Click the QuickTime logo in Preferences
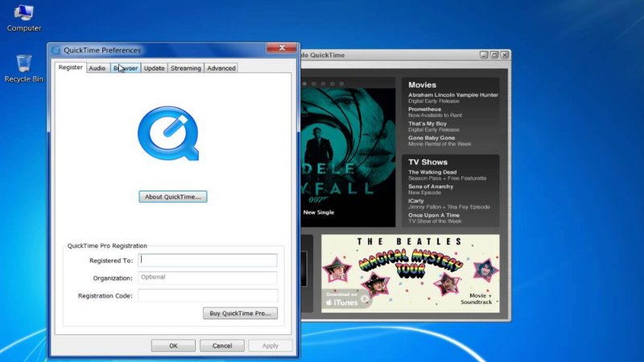The width and height of the screenshot is (644, 362). (x=168, y=134)
